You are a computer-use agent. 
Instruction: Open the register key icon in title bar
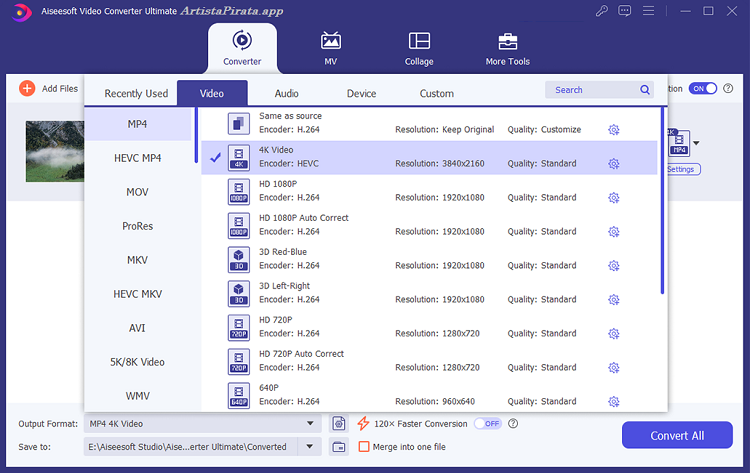point(601,11)
